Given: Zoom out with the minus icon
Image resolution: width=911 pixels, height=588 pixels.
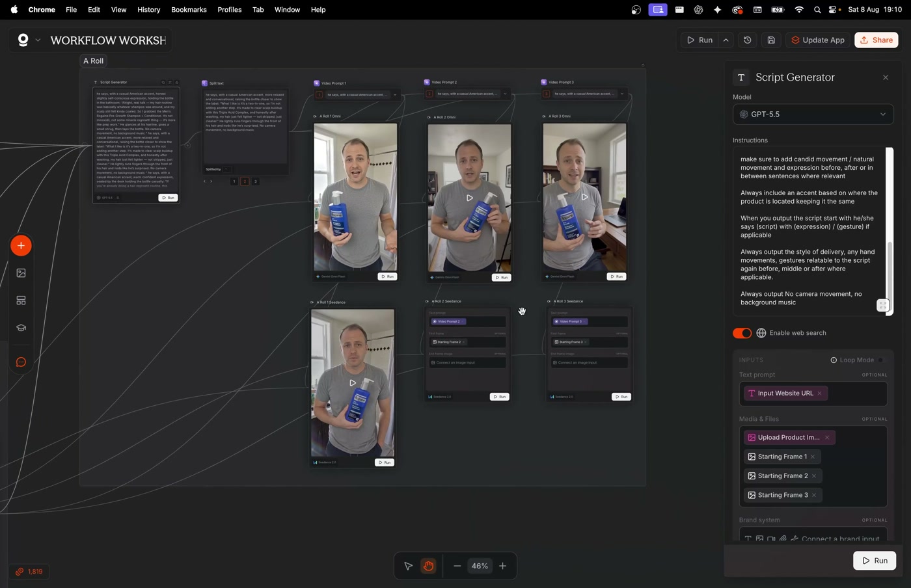Looking at the screenshot, I should 457,566.
